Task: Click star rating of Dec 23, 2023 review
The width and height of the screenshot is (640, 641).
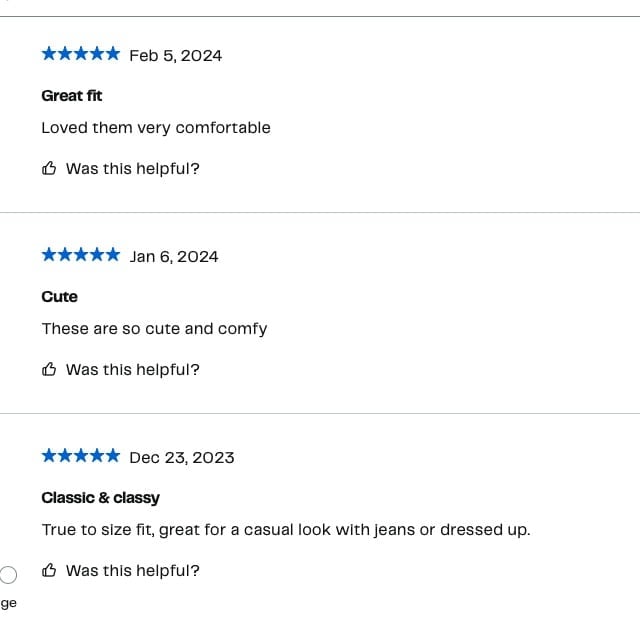Action: [x=81, y=456]
